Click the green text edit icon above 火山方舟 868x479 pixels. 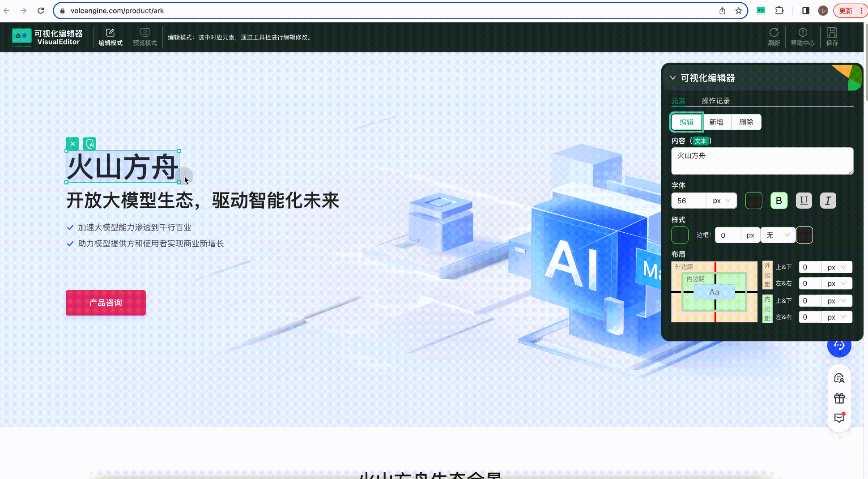click(x=90, y=144)
